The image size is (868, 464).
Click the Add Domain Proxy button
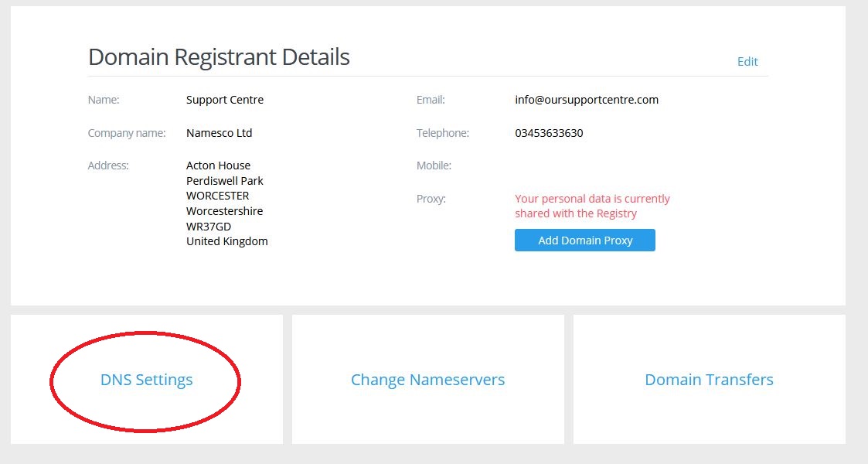pyautogui.click(x=584, y=241)
